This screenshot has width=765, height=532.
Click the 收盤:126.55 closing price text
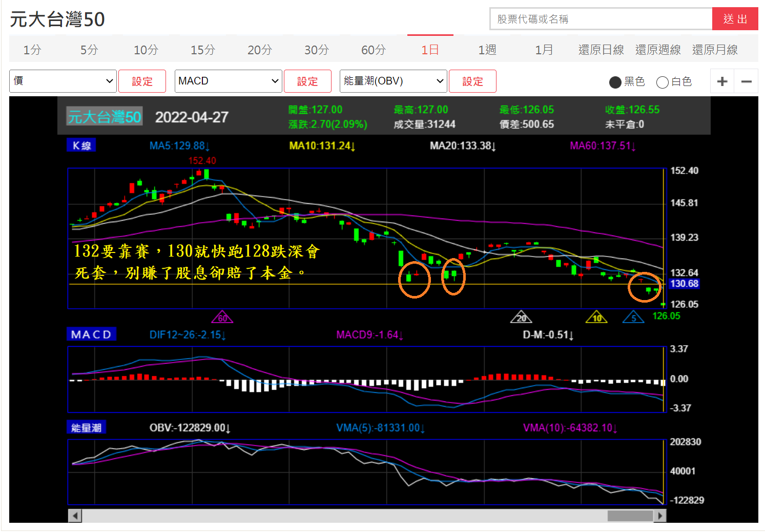pos(632,110)
